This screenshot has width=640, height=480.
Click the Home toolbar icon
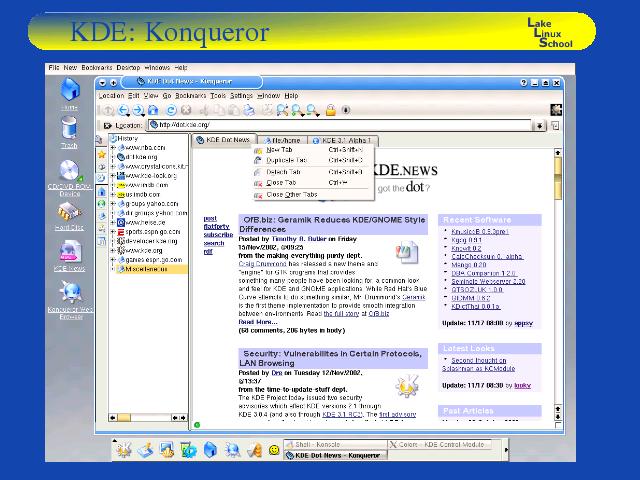153,110
